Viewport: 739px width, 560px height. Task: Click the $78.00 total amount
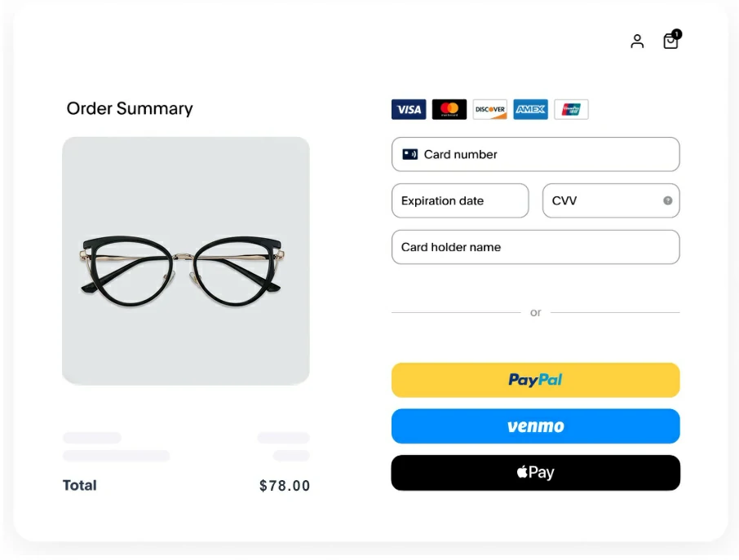(x=285, y=486)
